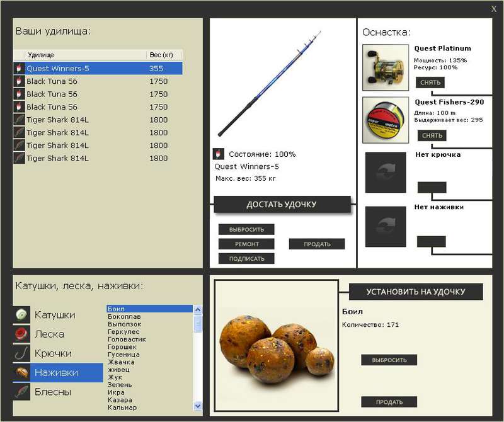
Task: Click the empty hook slot icon
Action: 386,173
